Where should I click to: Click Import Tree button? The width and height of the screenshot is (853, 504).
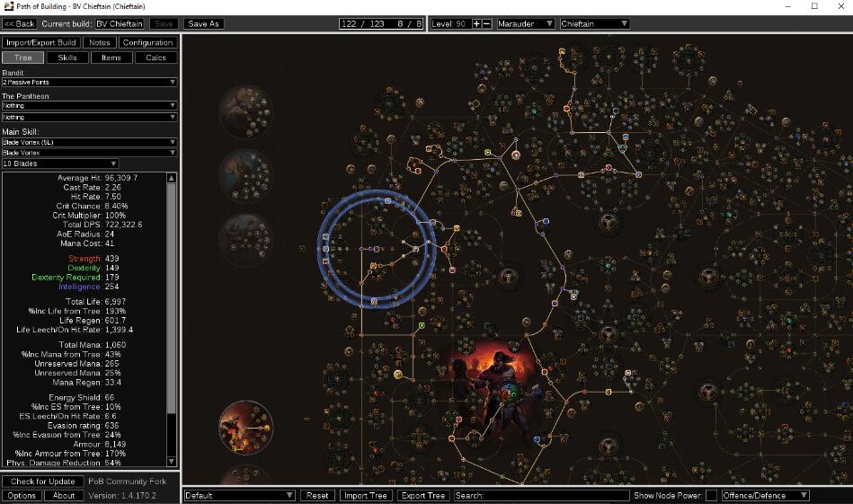(x=366, y=495)
